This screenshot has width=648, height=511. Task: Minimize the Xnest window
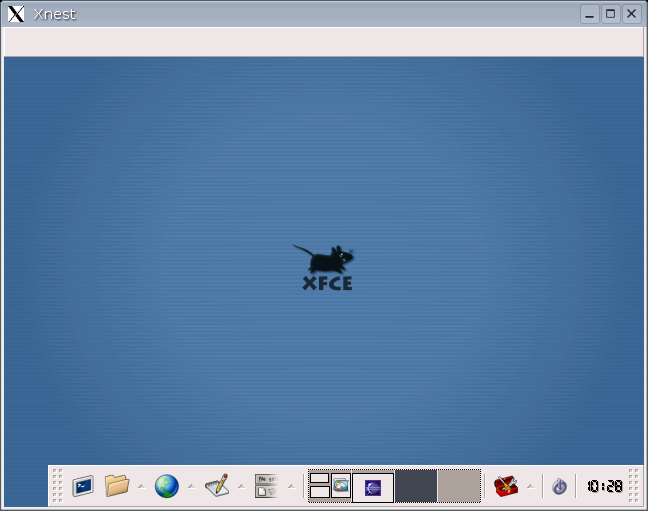pyautogui.click(x=590, y=14)
